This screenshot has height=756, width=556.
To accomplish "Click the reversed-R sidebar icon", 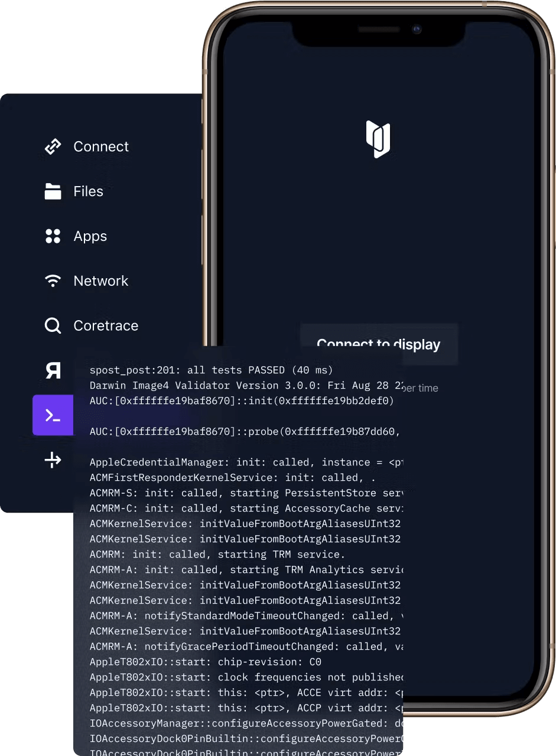I will coord(53,370).
